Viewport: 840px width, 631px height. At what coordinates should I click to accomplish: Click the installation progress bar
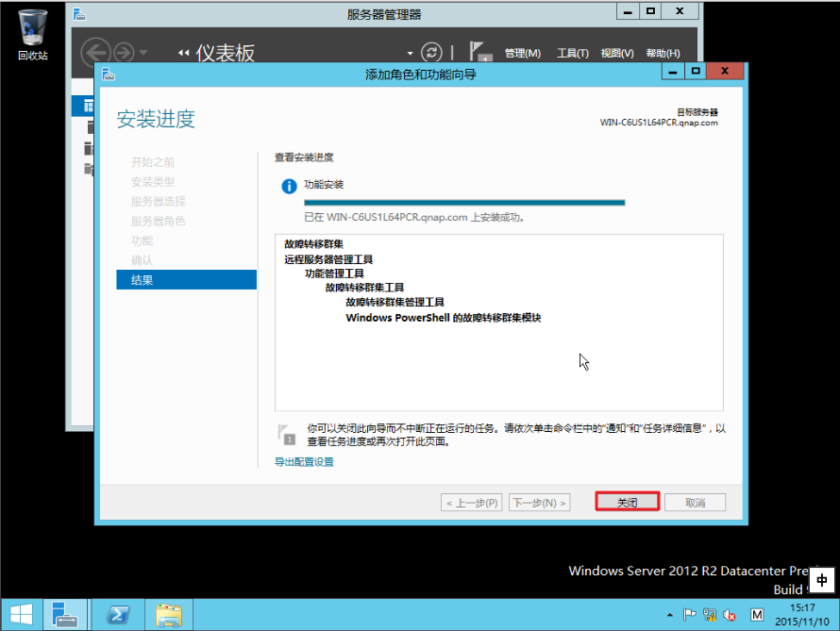pyautogui.click(x=464, y=202)
